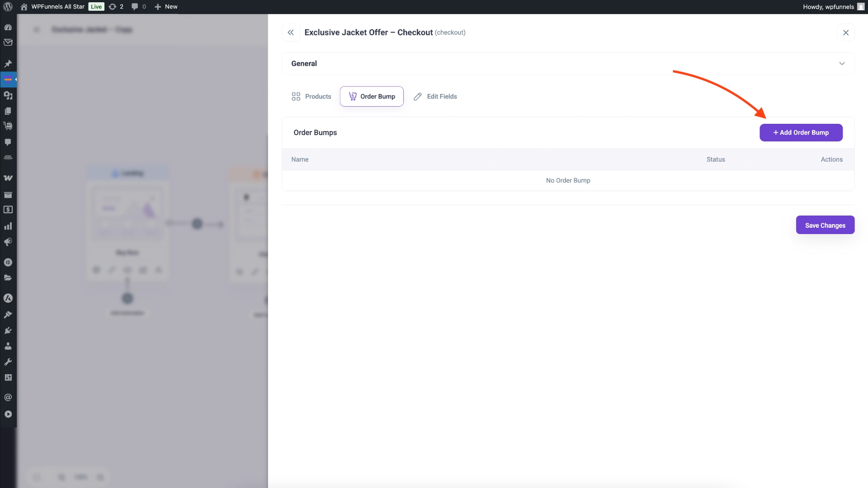Collapse the General settings section
The width and height of the screenshot is (868, 488).
841,63
